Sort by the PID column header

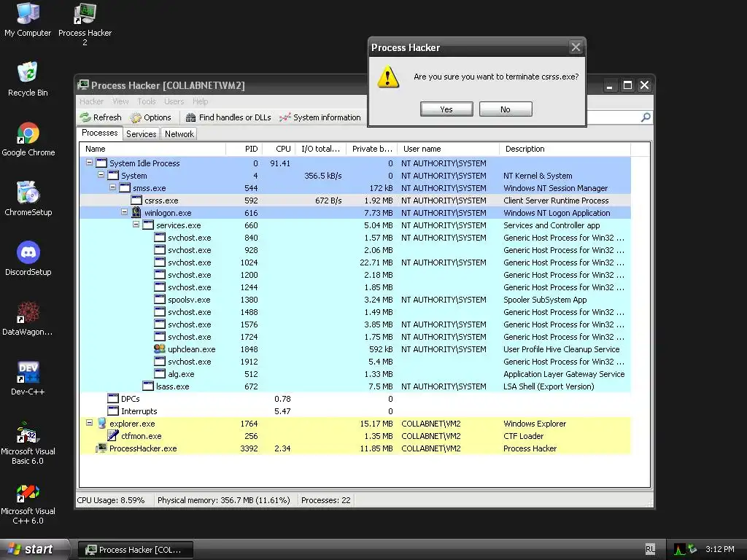click(x=244, y=149)
